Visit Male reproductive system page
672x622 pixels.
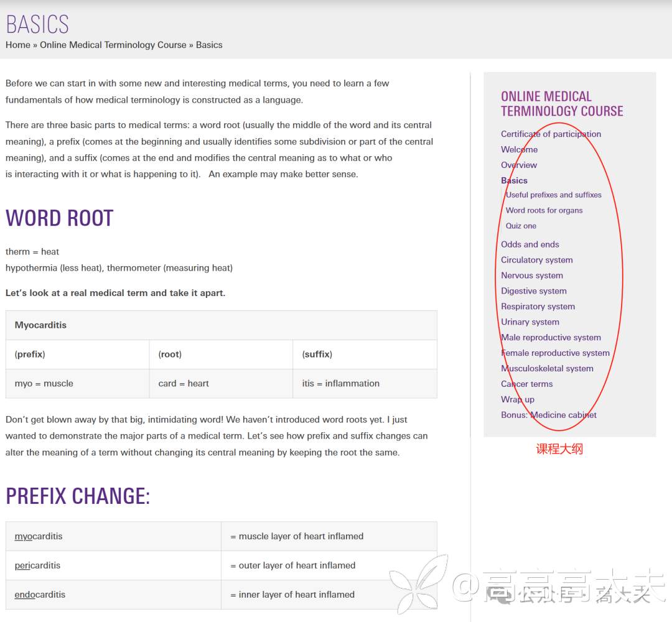[551, 338]
